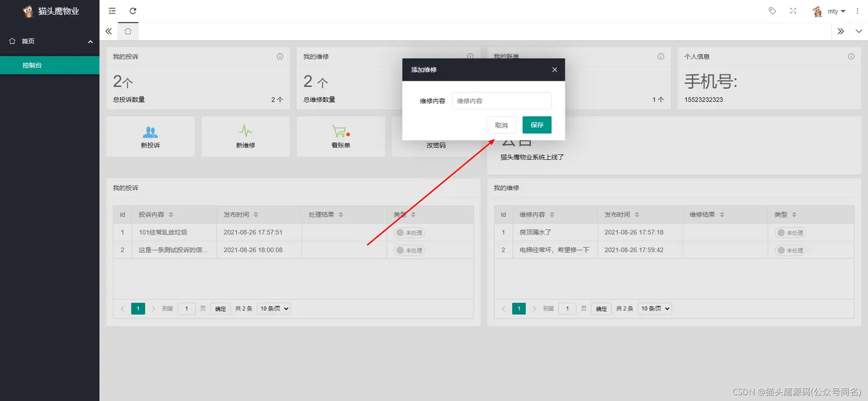Sort complaints by 投诉内容 column

point(170,215)
